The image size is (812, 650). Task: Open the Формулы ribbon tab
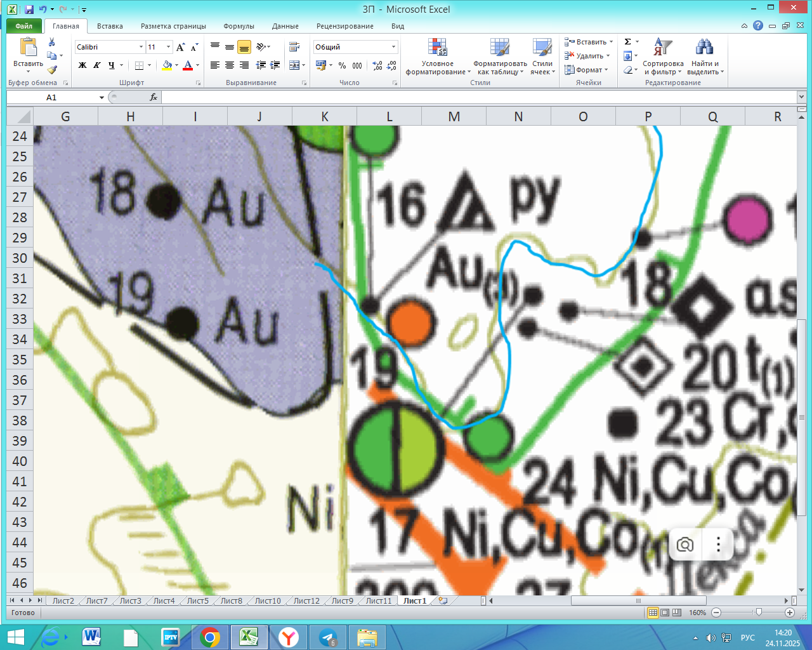(239, 26)
